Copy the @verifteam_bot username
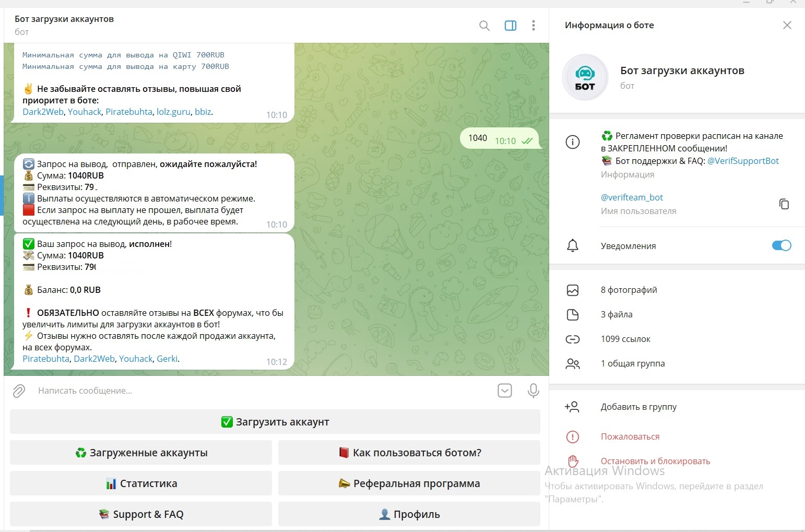 click(x=784, y=204)
